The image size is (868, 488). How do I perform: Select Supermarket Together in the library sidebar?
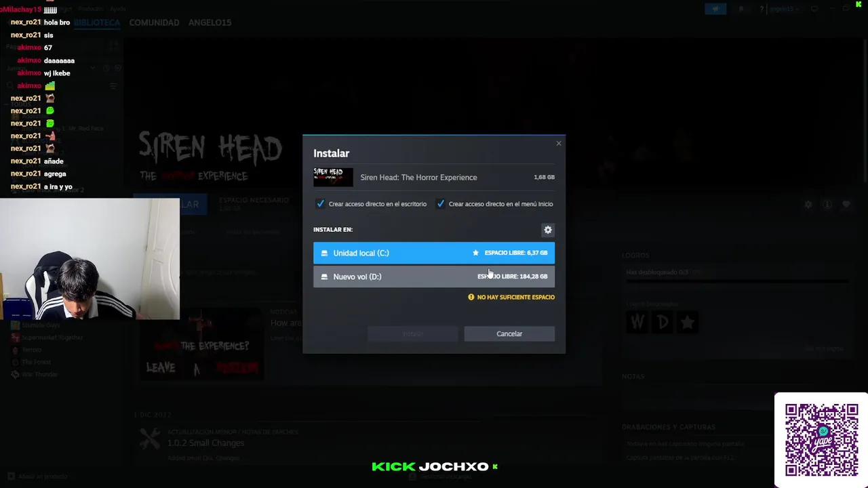coord(51,337)
